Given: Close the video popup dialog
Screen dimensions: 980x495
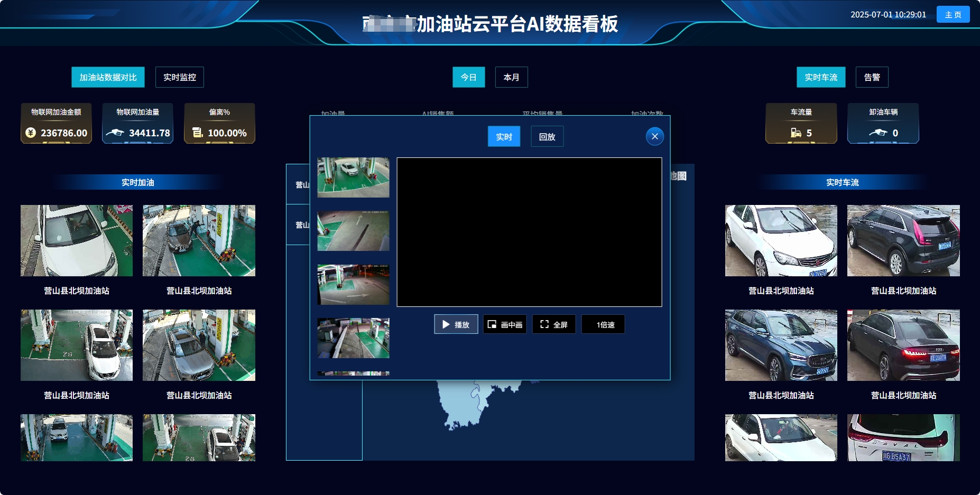Looking at the screenshot, I should pyautogui.click(x=655, y=136).
